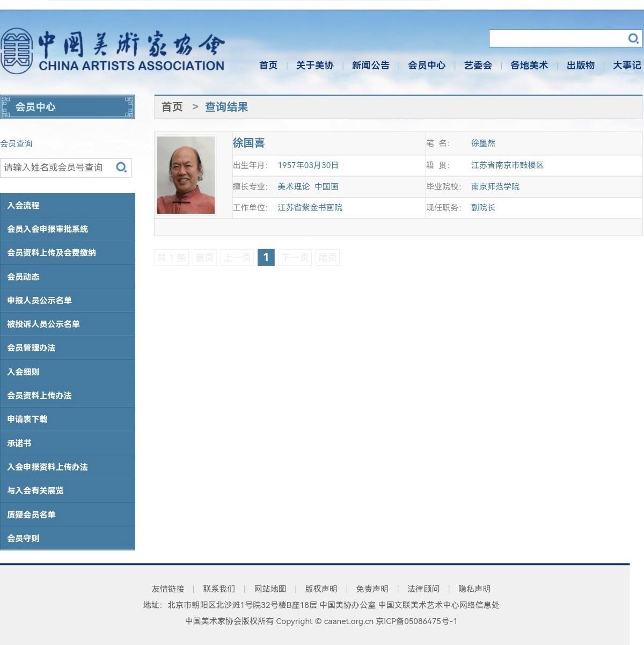Select sidebar item 入会细则
644x645 pixels.
tap(68, 372)
